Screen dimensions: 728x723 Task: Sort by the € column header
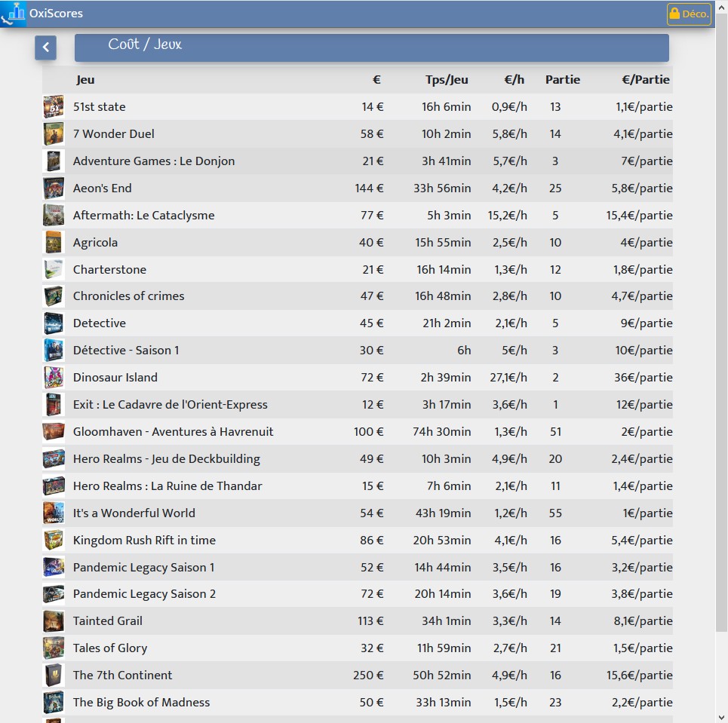(376, 80)
